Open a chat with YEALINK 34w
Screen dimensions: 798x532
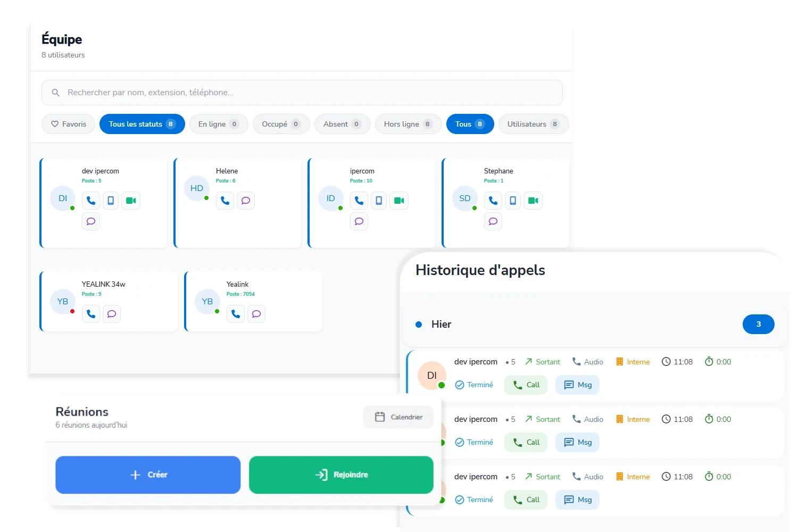pyautogui.click(x=112, y=314)
